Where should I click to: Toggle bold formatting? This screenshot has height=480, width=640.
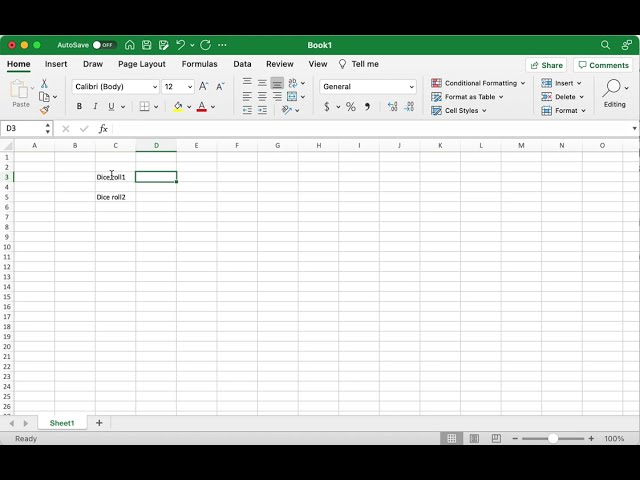(79, 107)
